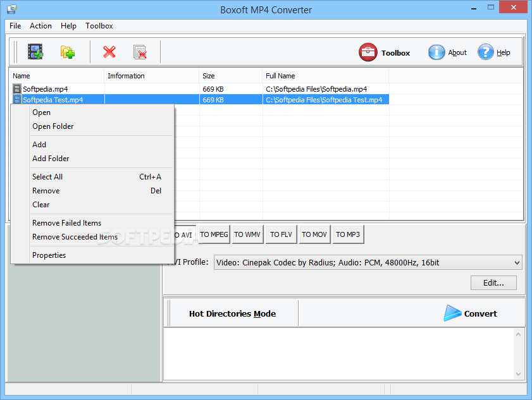Switch to the TO MPEG tab
Screen dimensions: 532x400
tap(214, 234)
